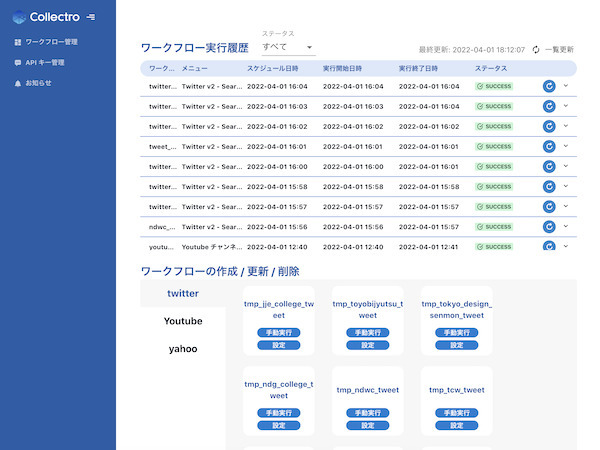Click 設定 for tmp_toyobijyutsu_tweet

coord(367,344)
